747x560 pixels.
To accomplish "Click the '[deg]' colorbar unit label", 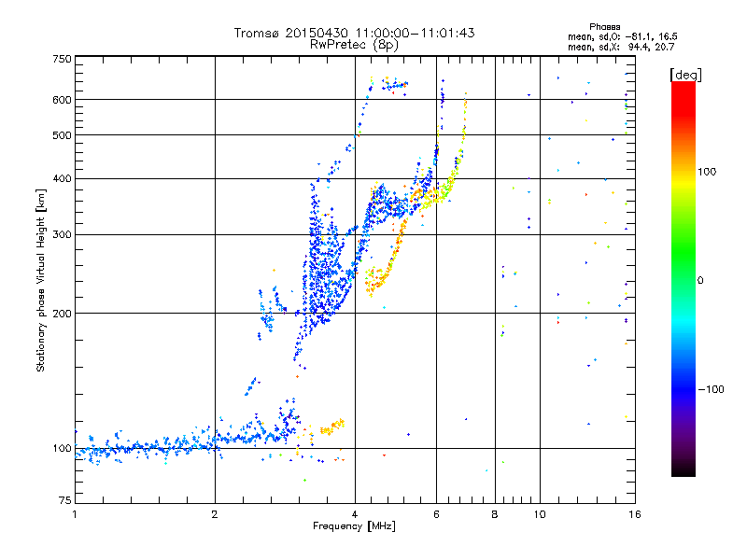I will [x=685, y=75].
